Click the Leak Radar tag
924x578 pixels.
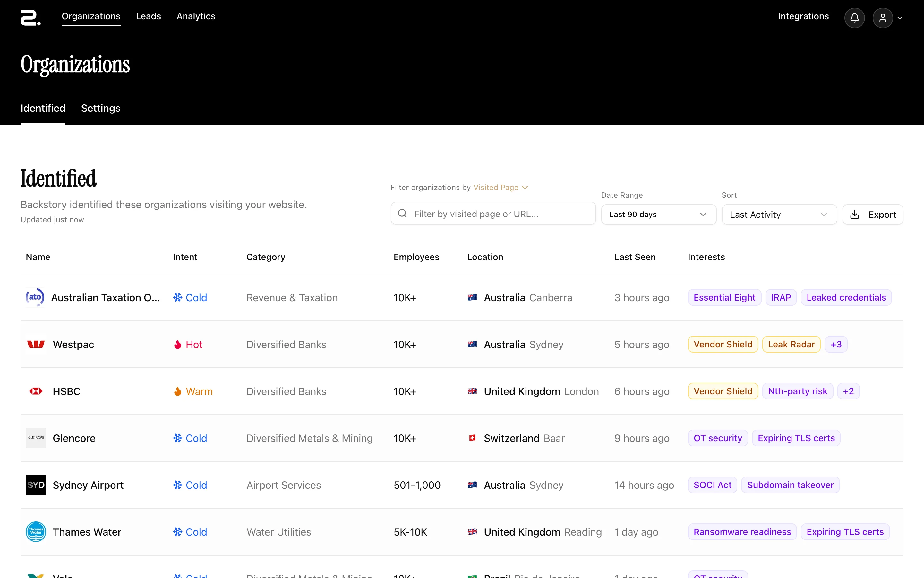(x=791, y=345)
